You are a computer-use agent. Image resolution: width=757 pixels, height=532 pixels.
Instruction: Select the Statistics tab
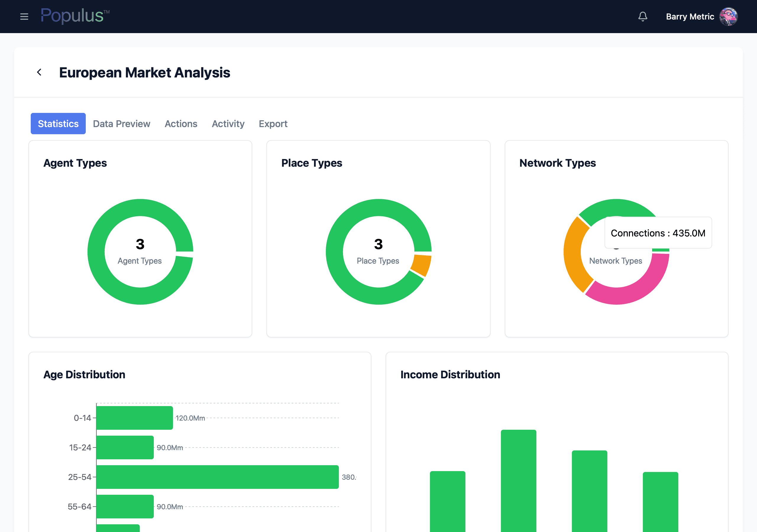tap(58, 124)
